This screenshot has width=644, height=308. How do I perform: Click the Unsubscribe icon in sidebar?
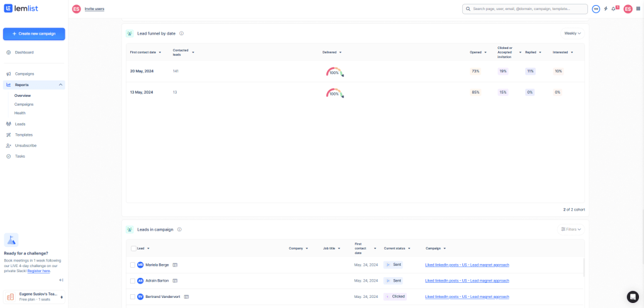point(9,145)
